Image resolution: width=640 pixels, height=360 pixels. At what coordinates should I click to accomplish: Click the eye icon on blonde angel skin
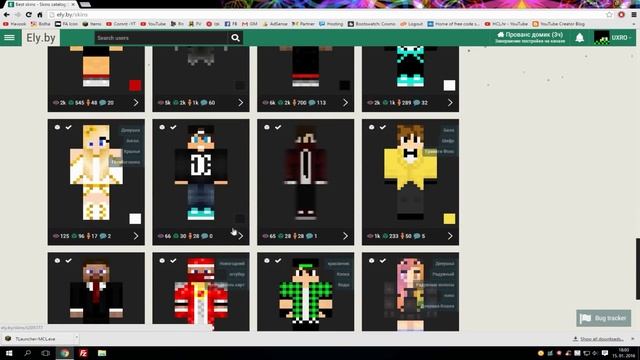(x=57, y=127)
